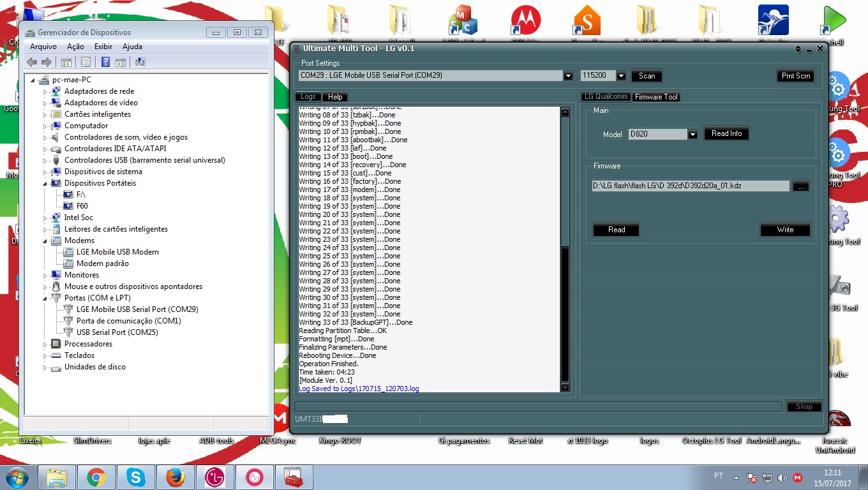Click the Windows Start button
Viewport: 868px width, 490px height.
click(17, 477)
